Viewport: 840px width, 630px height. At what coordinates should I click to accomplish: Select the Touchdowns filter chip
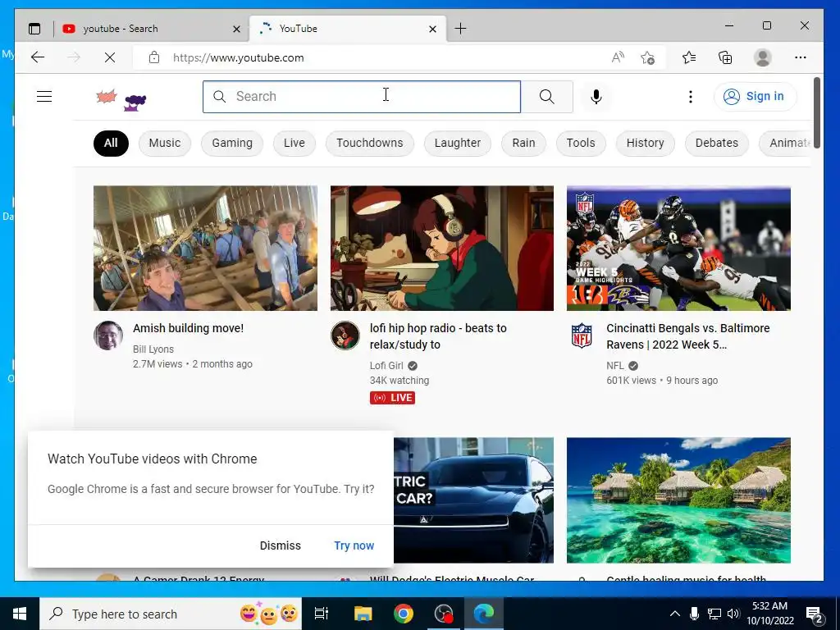tap(370, 143)
